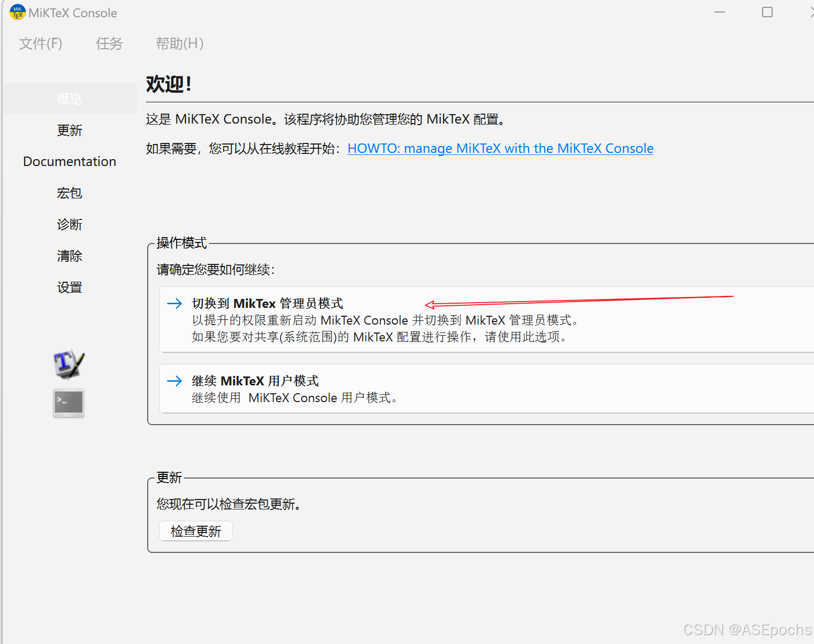The height and width of the screenshot is (644, 814).
Task: Open the 文件(F) menu
Action: 41,43
